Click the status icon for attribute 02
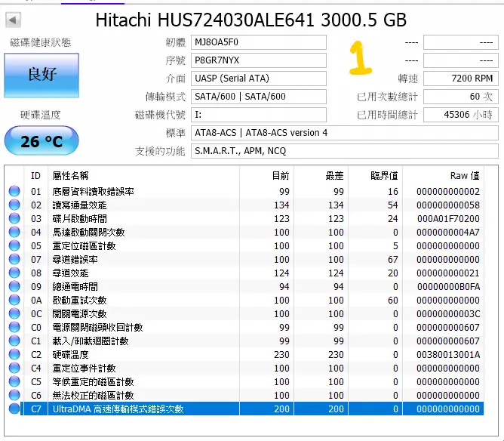The width and height of the screenshot is (504, 441). pyautogui.click(x=14, y=205)
